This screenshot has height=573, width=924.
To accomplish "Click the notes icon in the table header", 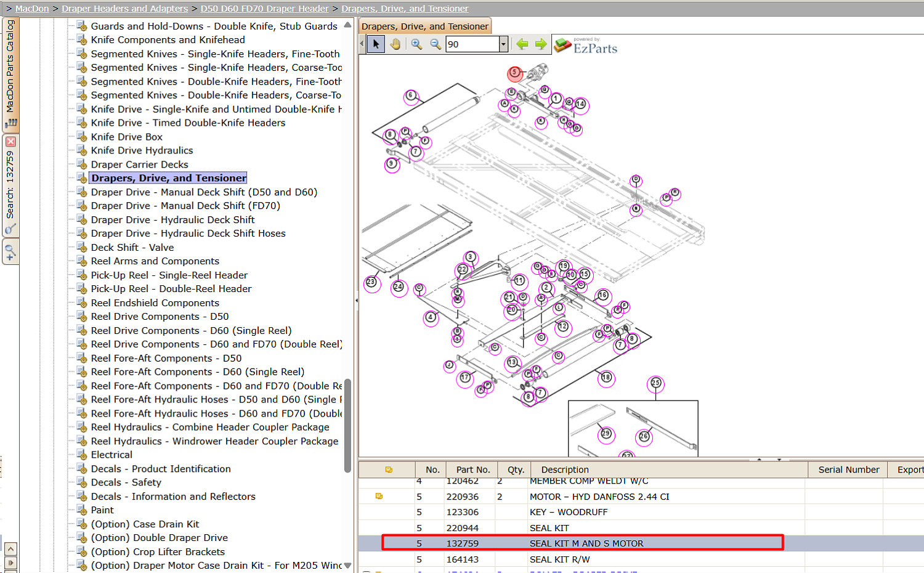I will (389, 469).
